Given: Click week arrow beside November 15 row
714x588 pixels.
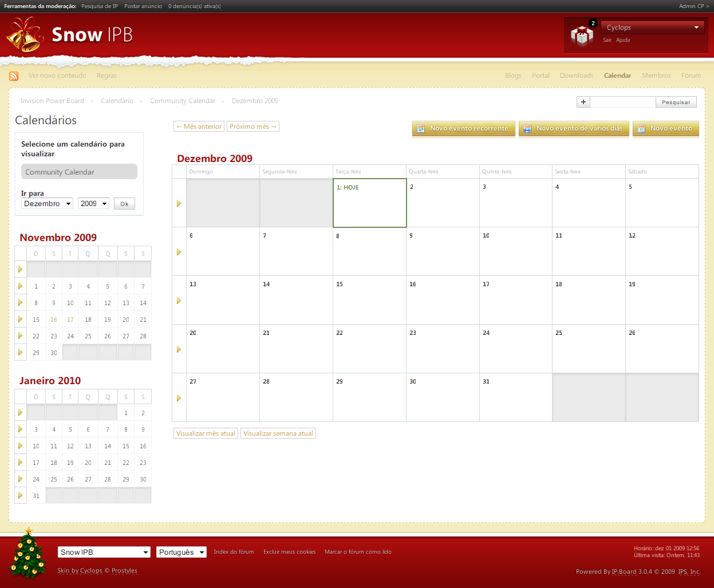Looking at the screenshot, I should [21, 319].
